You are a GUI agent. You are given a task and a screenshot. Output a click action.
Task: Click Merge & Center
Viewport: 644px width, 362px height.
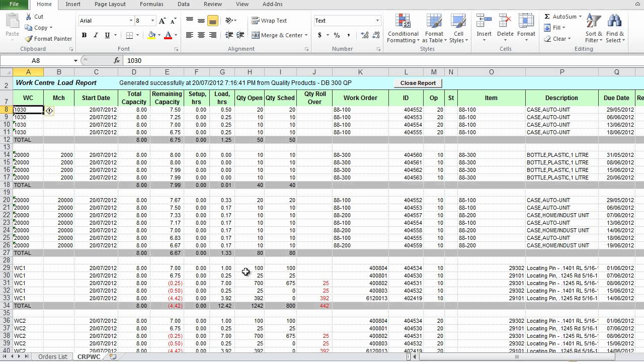277,35
